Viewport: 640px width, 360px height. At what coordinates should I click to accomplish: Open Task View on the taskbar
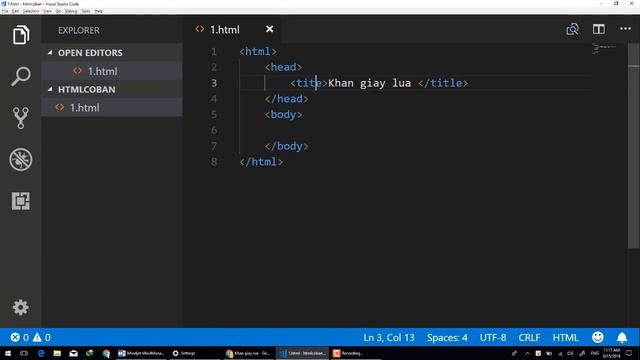click(24, 353)
